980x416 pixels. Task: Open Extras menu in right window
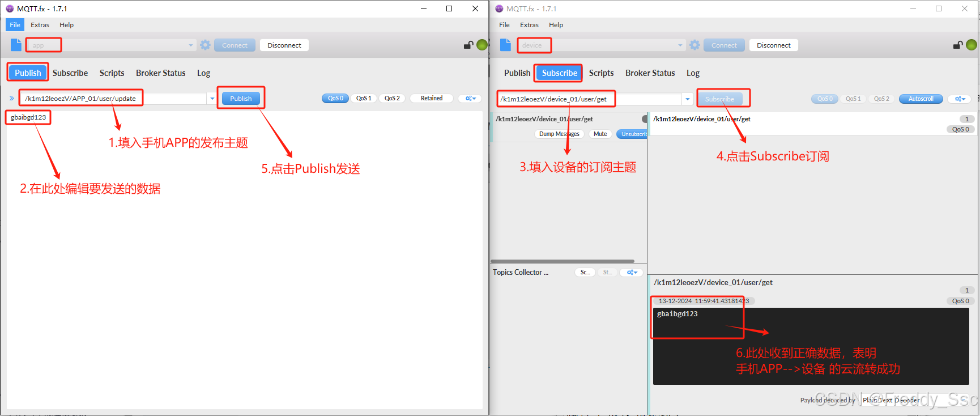pos(529,25)
